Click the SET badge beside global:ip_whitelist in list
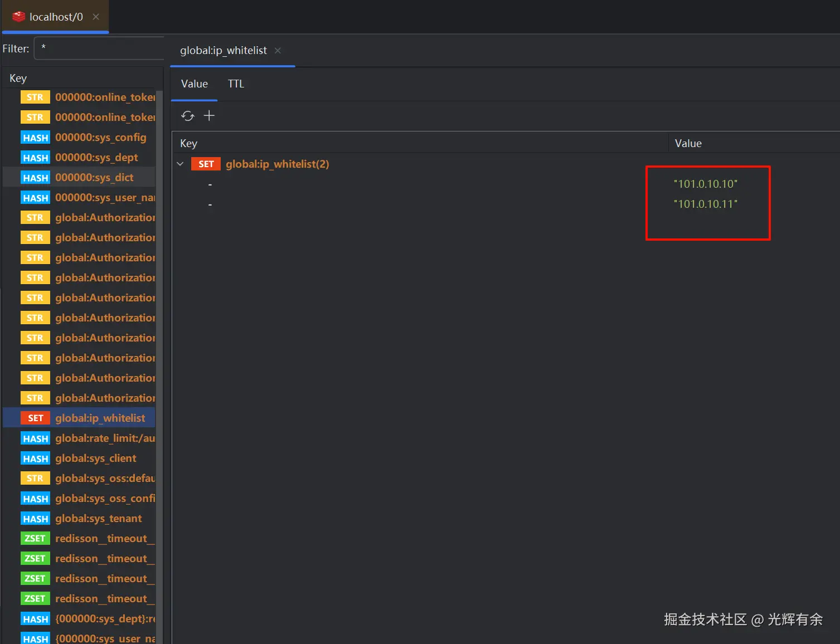 [35, 418]
